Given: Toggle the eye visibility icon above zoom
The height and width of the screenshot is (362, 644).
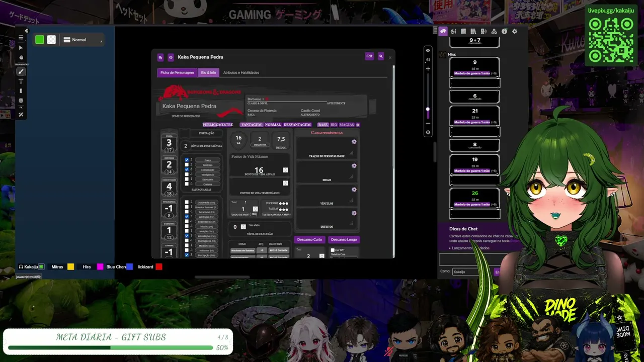Looking at the screenshot, I should tap(428, 50).
